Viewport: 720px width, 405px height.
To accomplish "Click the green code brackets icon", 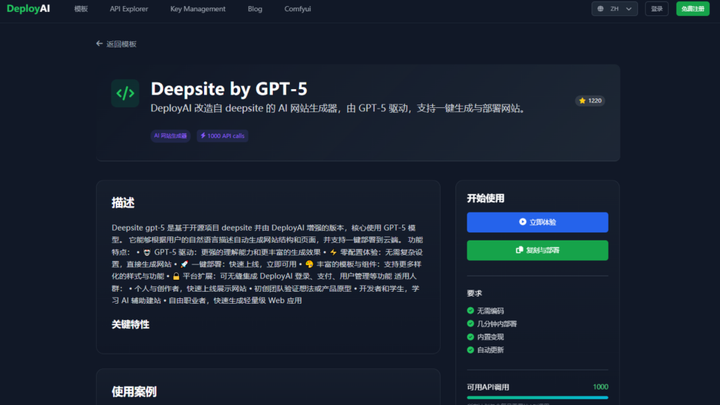I will (x=125, y=93).
